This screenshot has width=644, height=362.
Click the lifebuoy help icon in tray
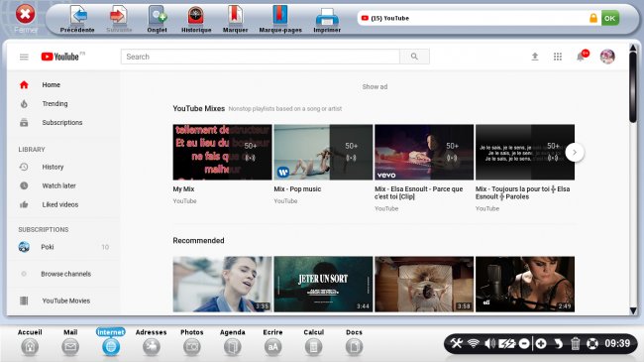coord(592,343)
